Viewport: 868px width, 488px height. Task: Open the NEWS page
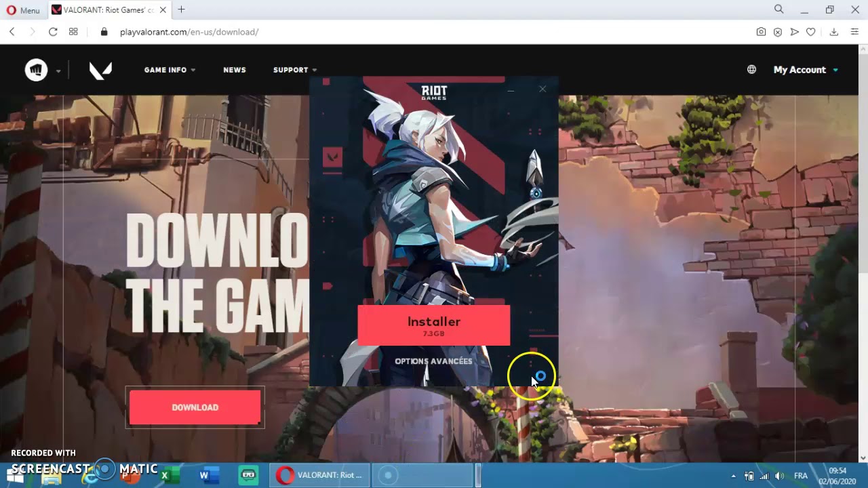coord(235,70)
